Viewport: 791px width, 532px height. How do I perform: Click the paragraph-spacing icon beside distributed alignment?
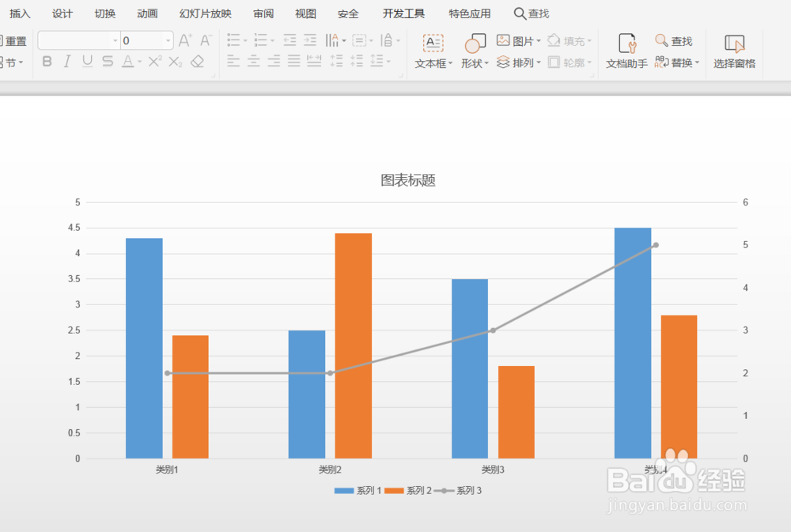coord(336,62)
